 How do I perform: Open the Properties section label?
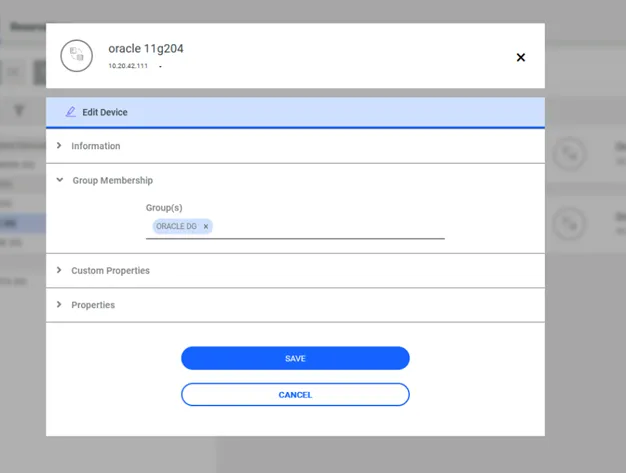click(93, 305)
